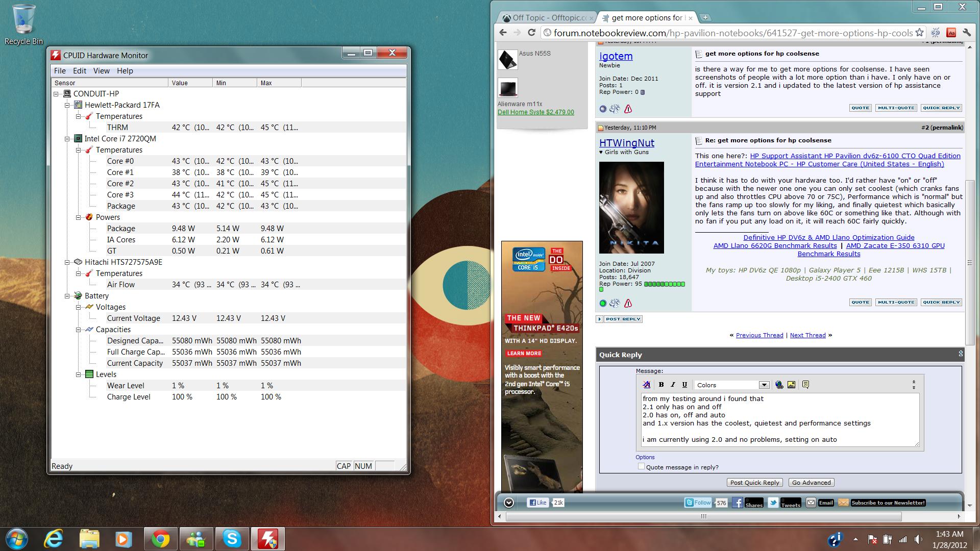
Task: Open Windows Media Player from the taskbar
Action: coord(123,539)
